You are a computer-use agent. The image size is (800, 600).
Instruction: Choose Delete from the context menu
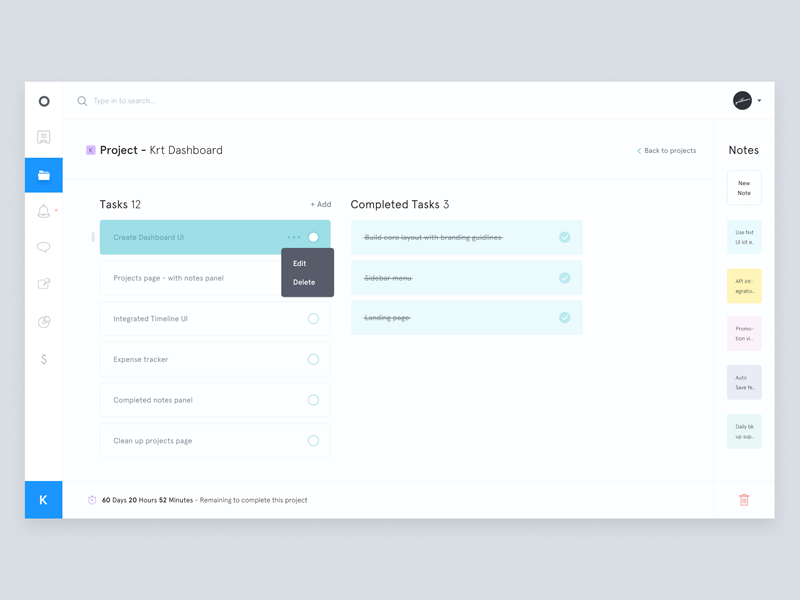click(x=304, y=283)
